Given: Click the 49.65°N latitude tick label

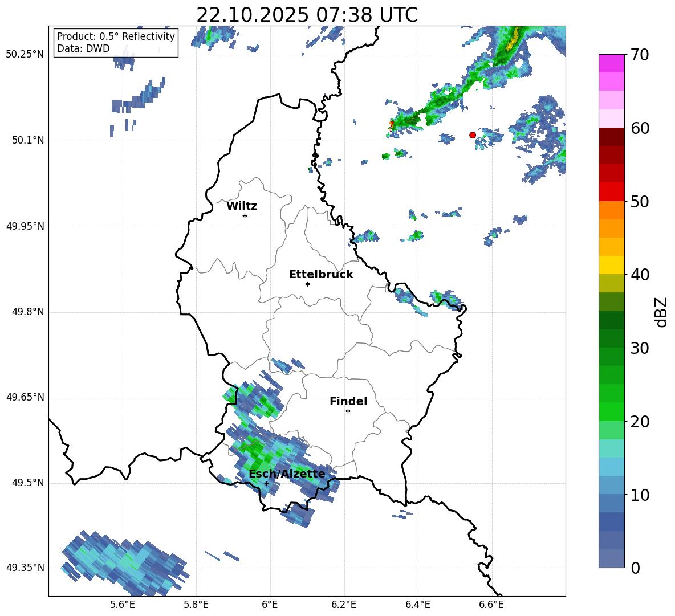Looking at the screenshot, I should [26, 397].
